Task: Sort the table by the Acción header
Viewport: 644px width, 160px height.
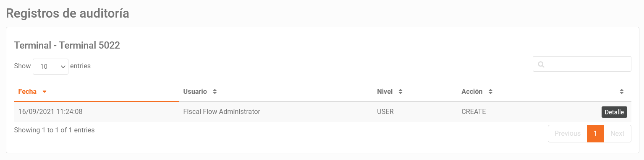Action: point(472,91)
